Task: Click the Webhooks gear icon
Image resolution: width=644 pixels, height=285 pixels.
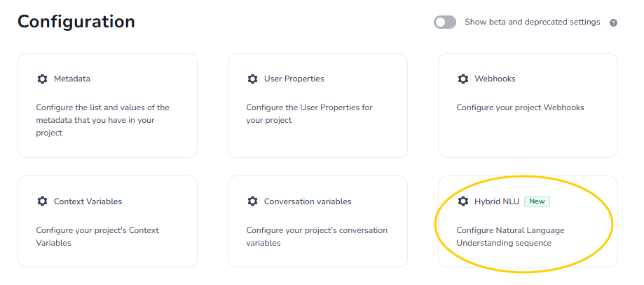Action: click(463, 79)
